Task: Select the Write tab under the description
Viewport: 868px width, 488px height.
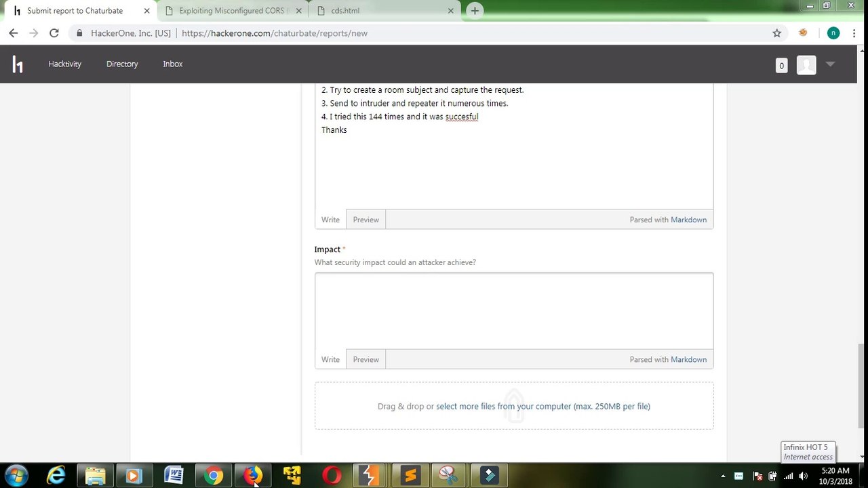Action: coord(330,220)
